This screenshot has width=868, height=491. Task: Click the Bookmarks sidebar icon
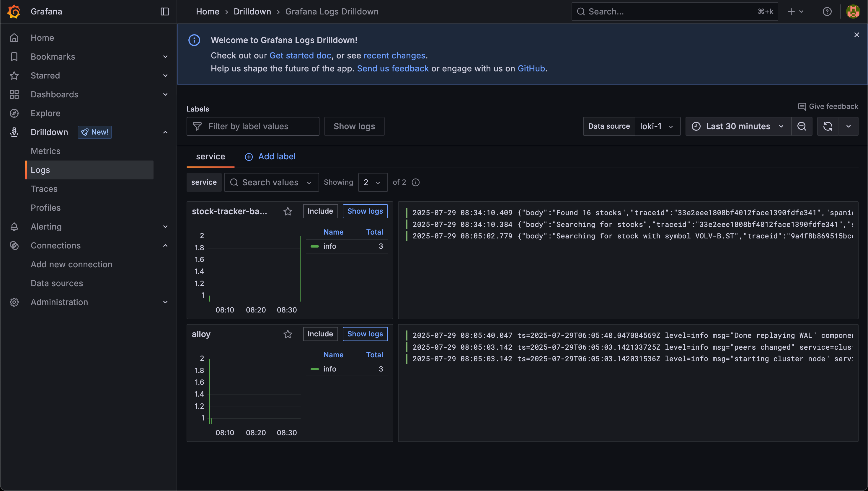click(14, 56)
